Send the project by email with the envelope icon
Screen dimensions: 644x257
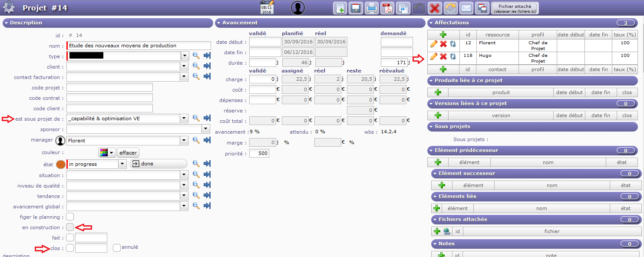click(466, 8)
